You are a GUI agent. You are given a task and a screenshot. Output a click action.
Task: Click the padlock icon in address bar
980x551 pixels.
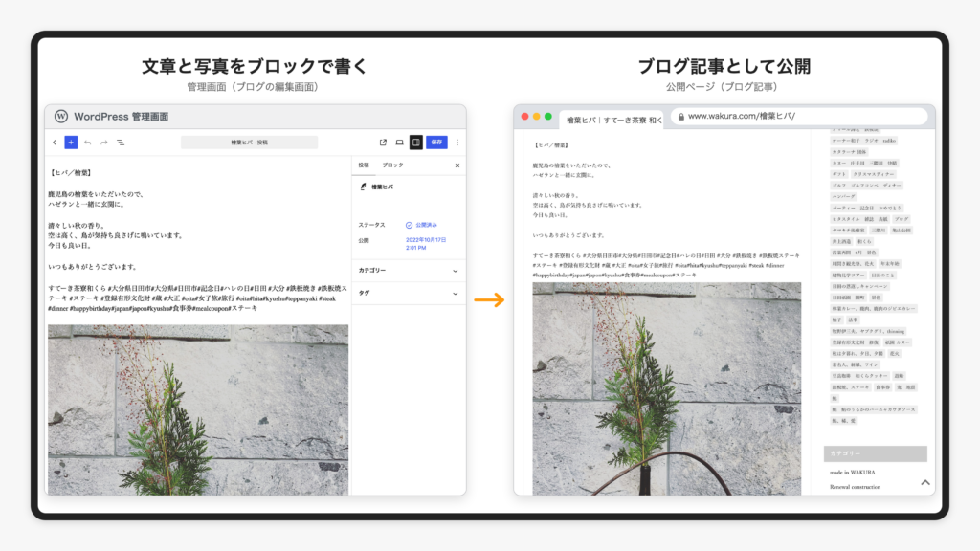(x=681, y=116)
